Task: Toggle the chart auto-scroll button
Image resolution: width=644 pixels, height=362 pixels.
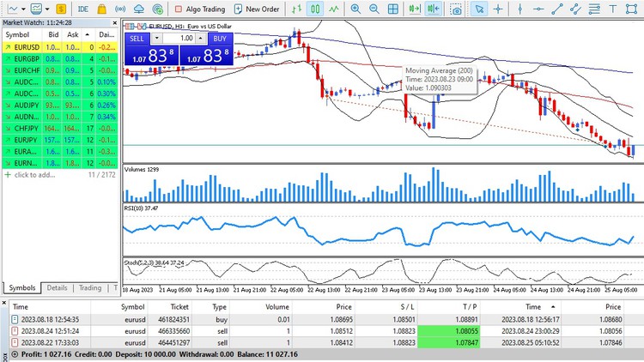Action: tap(413, 9)
